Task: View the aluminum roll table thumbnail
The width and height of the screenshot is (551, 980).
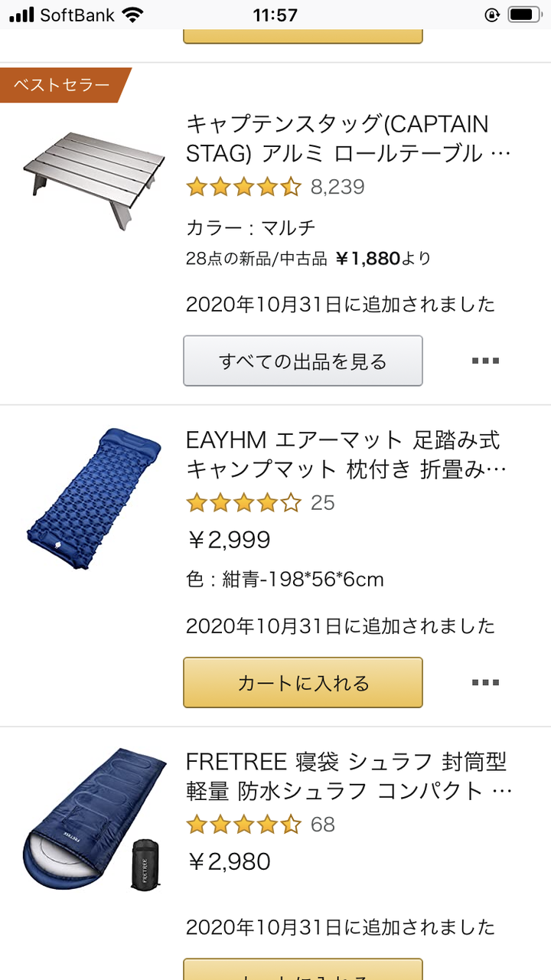Action: pyautogui.click(x=94, y=178)
